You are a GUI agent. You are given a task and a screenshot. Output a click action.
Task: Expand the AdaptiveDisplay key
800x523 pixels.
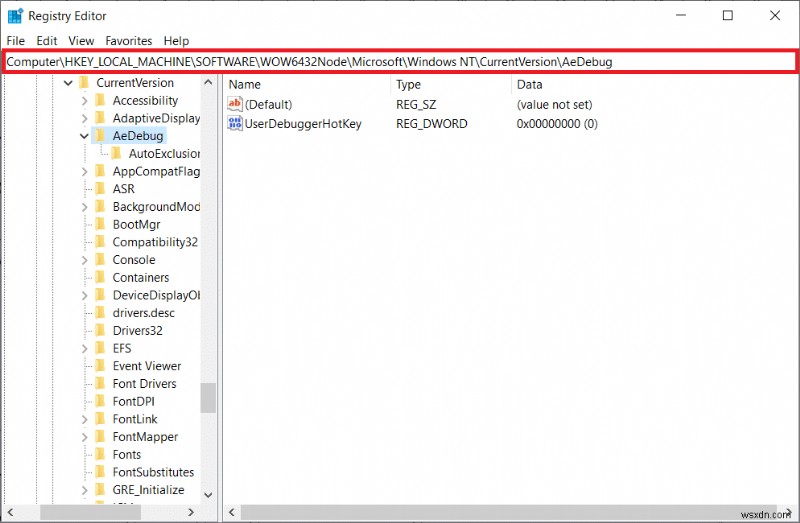[x=84, y=118]
